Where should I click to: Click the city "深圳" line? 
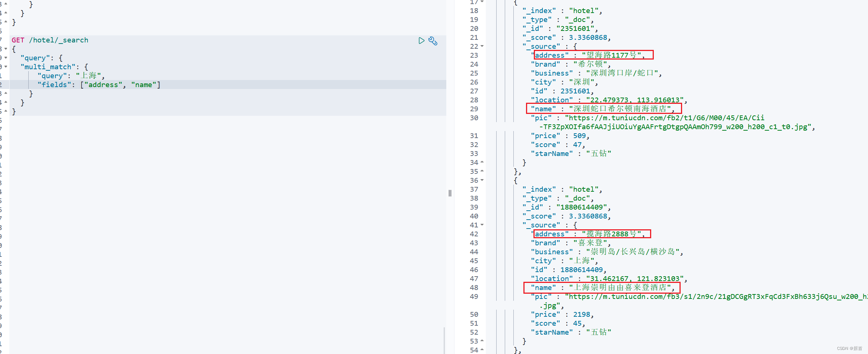564,82
